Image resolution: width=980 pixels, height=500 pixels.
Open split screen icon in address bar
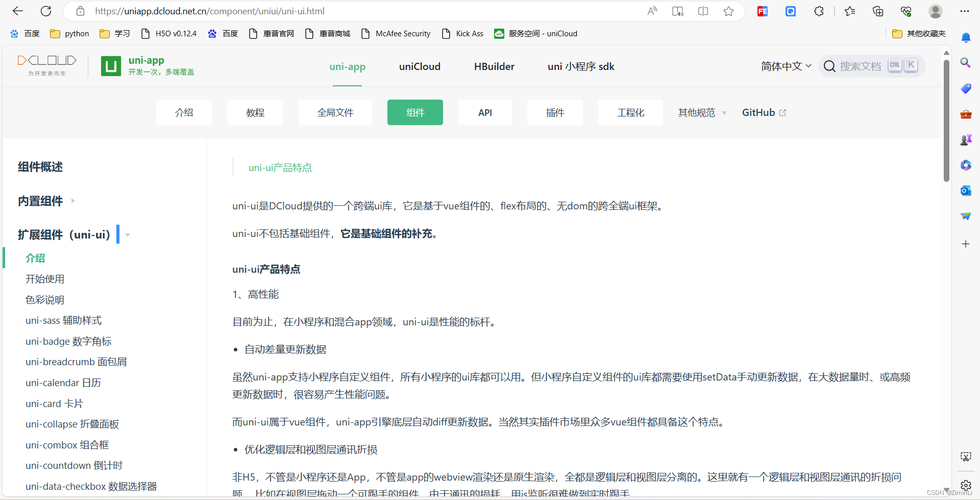(x=703, y=11)
